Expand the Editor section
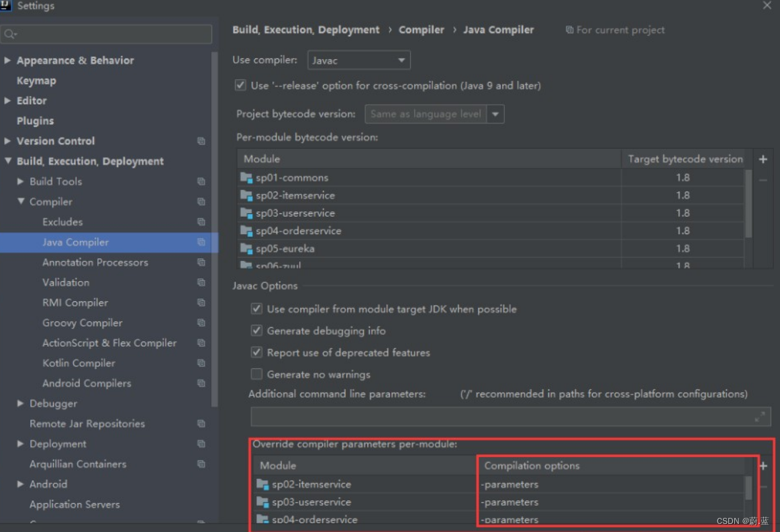Screen dimensions: 780x532 click(7, 101)
